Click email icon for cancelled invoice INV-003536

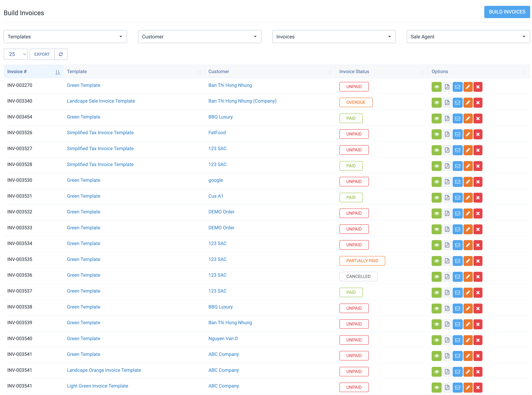[x=457, y=277]
